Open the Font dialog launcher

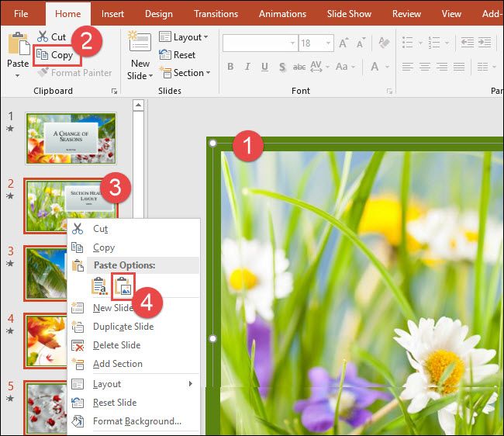pyautogui.click(x=389, y=92)
